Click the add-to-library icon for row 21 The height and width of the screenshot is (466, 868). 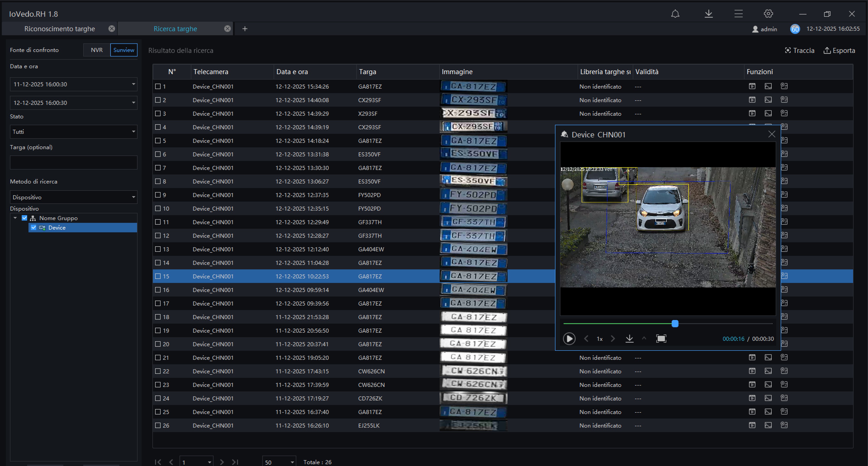(x=784, y=357)
